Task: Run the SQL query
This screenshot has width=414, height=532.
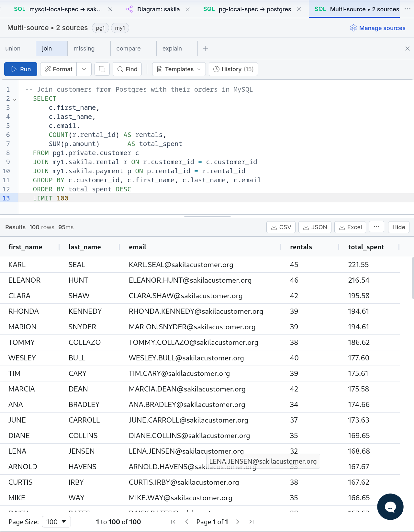Action: click(x=21, y=69)
